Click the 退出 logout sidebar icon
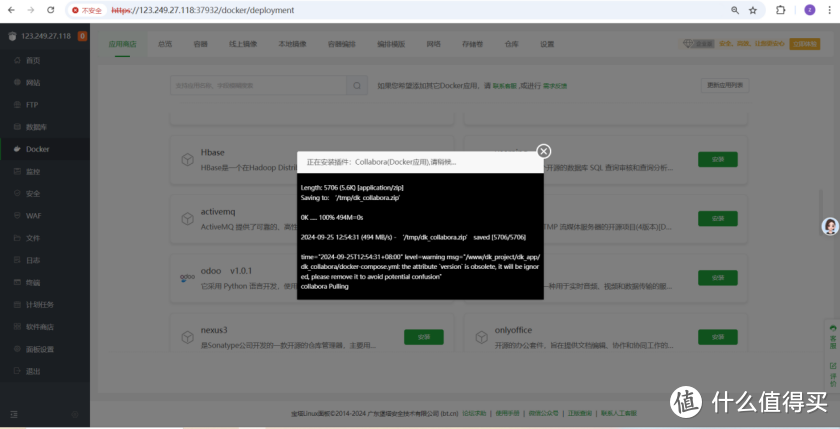The height and width of the screenshot is (429, 840). point(17,371)
